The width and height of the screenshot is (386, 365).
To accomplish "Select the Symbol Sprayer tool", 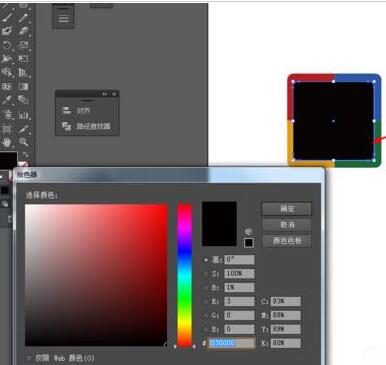I will [x=7, y=114].
